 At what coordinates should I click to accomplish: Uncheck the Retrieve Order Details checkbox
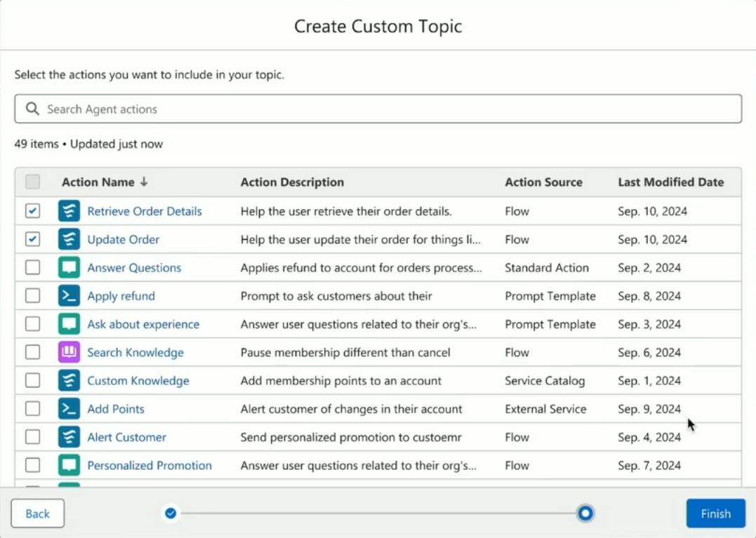pyautogui.click(x=33, y=211)
